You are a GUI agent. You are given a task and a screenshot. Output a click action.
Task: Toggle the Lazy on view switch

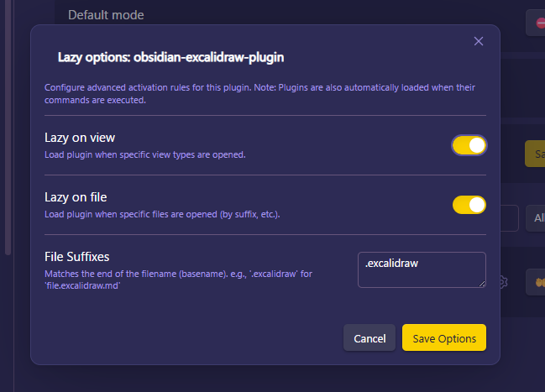(469, 145)
